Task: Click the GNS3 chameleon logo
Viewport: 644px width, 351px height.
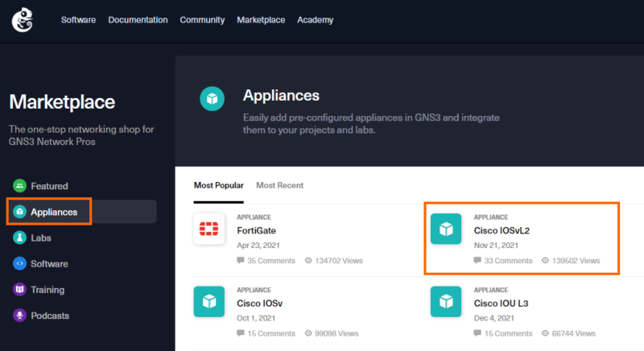Action: click(x=23, y=20)
